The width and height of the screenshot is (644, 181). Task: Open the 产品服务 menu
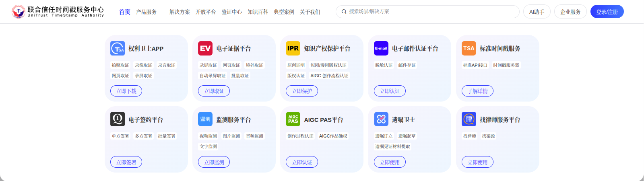point(147,12)
